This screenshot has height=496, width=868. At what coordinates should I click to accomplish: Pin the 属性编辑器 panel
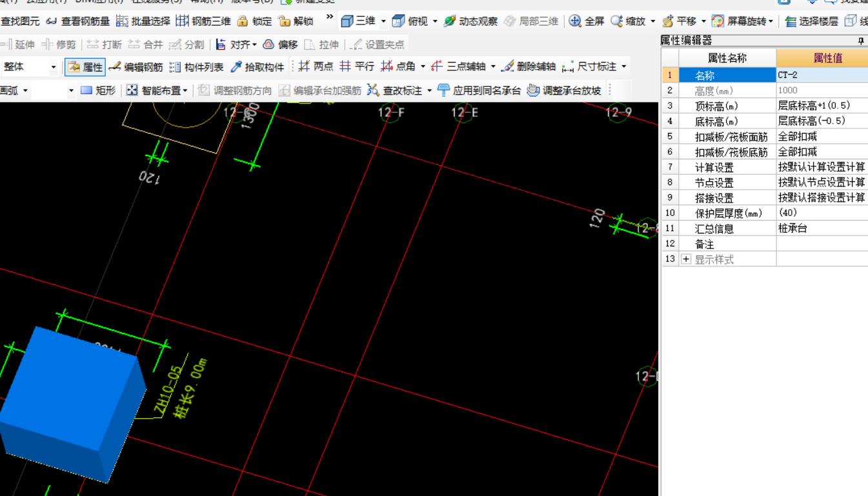(x=861, y=41)
